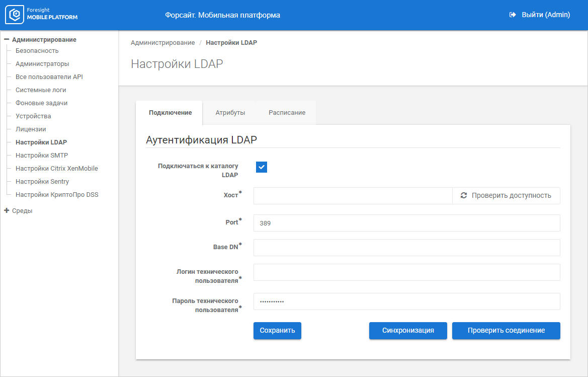Click the refresh icon in Проверить доступность
This screenshot has height=377, width=588.
click(464, 195)
